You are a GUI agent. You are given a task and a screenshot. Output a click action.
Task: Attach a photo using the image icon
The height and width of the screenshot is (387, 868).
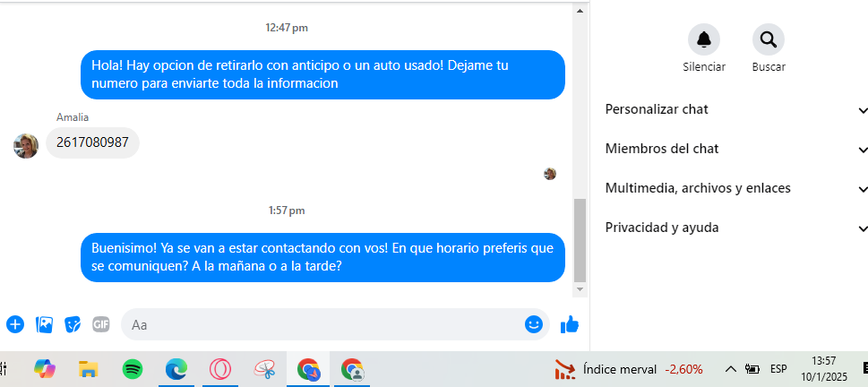[x=43, y=324]
